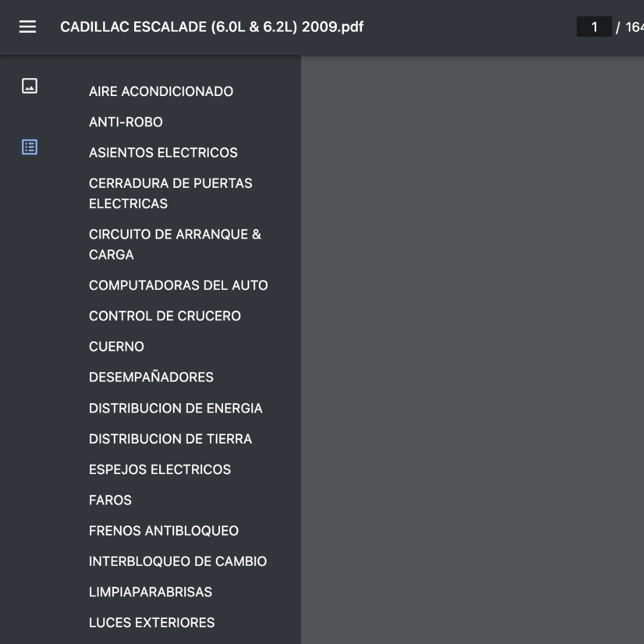Go to DESEMPAÑADORES section

point(151,377)
